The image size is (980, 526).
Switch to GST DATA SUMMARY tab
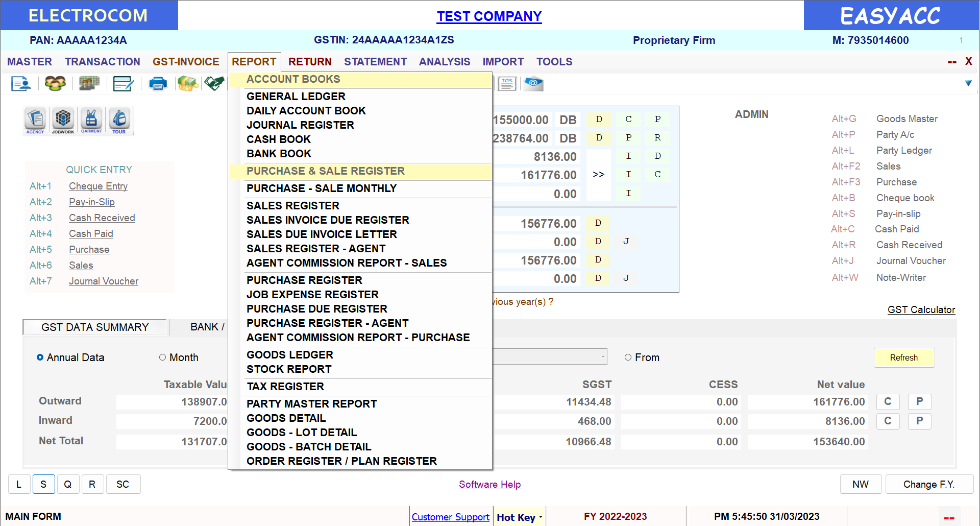point(95,327)
